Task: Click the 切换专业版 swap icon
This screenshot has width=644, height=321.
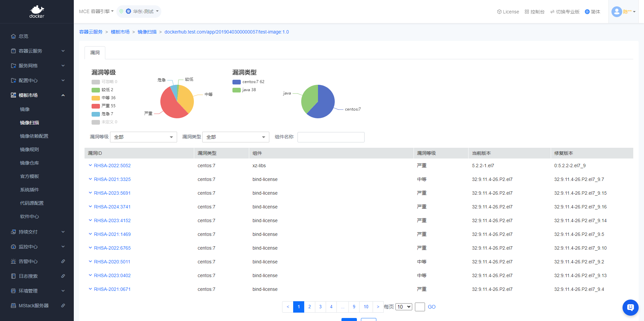Action: [552, 12]
